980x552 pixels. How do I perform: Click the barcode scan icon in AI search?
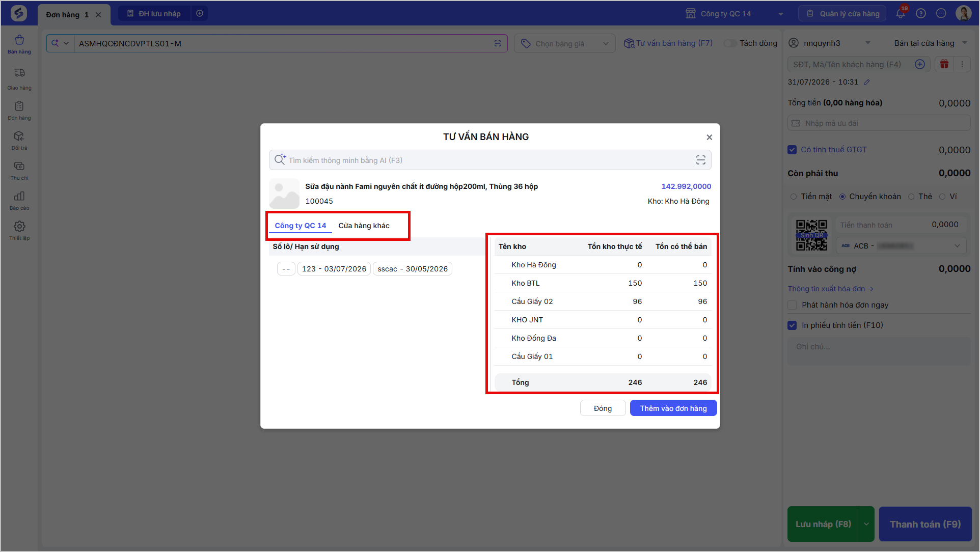coord(701,160)
